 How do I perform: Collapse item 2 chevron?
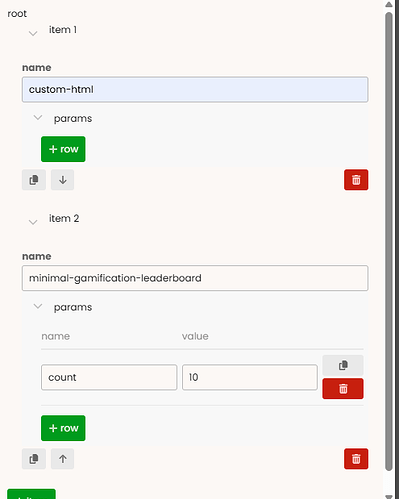tap(33, 222)
